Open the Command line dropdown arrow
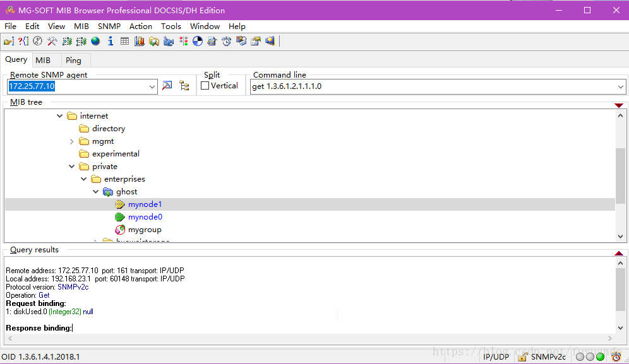This screenshot has width=629, height=364. [x=621, y=86]
